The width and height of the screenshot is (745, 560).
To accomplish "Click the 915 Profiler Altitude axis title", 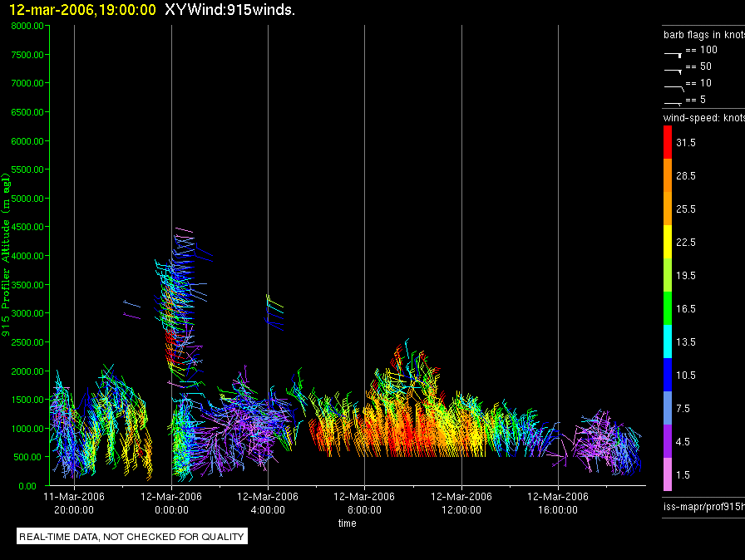I will point(5,254).
